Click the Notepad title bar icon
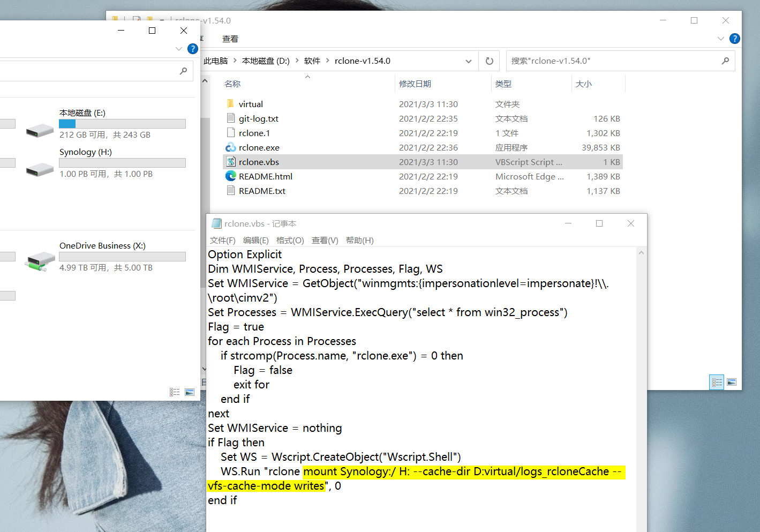 [x=216, y=223]
